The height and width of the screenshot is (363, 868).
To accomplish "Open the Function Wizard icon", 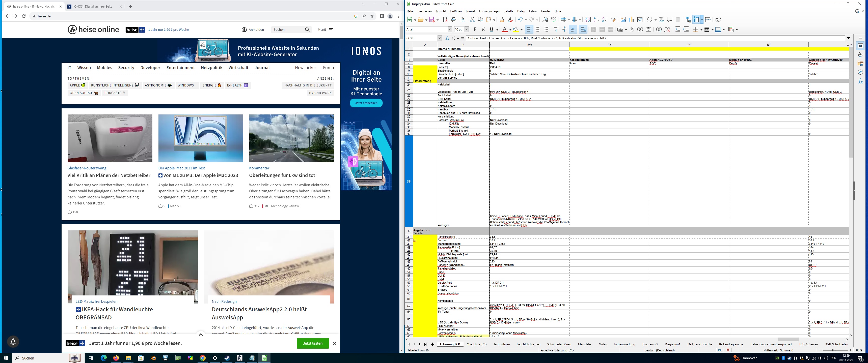I will tap(447, 38).
